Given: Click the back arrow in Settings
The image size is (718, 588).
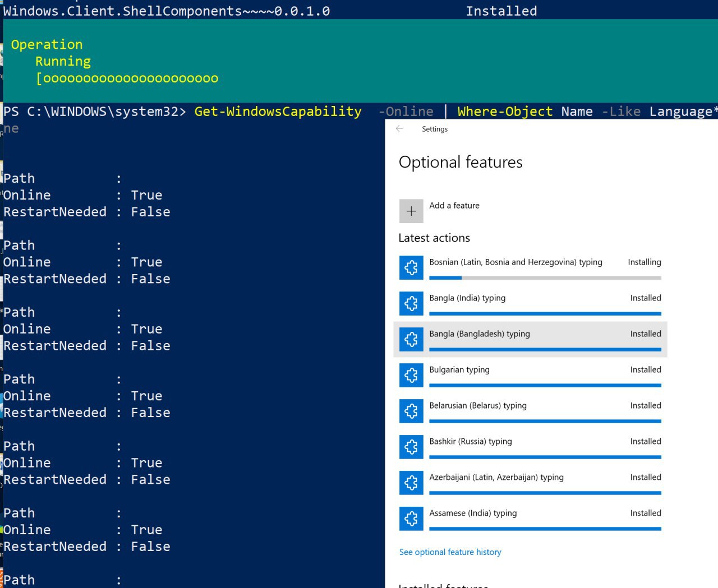Looking at the screenshot, I should click(x=399, y=129).
